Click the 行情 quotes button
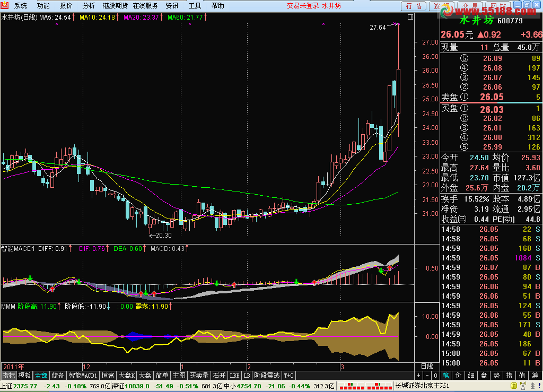Screen dimensions: 543x392 414,6
